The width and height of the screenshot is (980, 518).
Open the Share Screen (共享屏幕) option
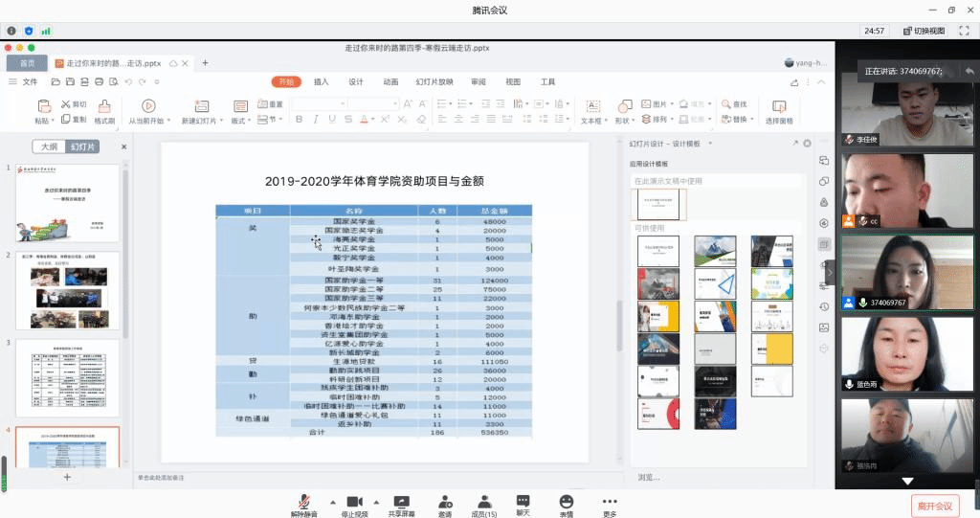click(x=401, y=507)
